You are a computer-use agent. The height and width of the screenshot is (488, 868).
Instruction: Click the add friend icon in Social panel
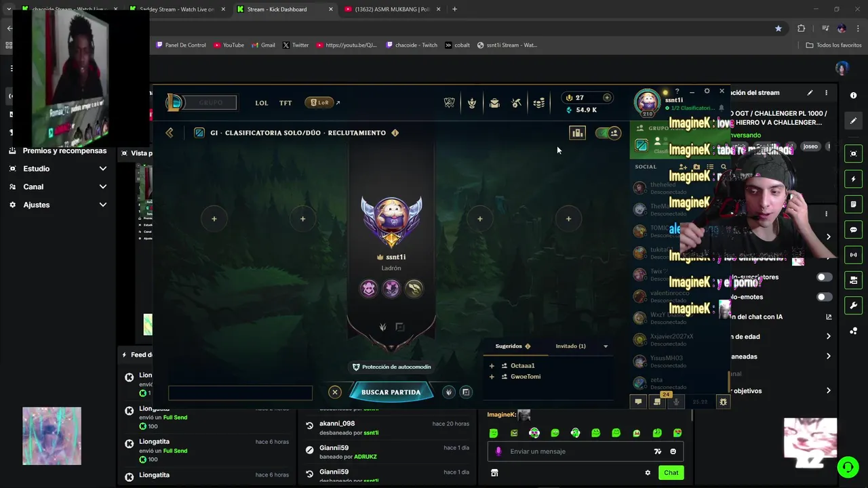coord(683,166)
